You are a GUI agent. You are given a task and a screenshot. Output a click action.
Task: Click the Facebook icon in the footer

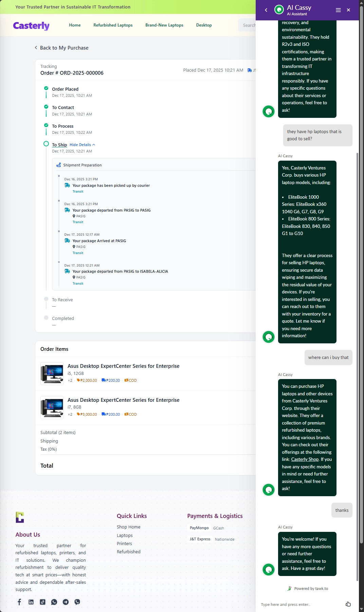pyautogui.click(x=19, y=602)
